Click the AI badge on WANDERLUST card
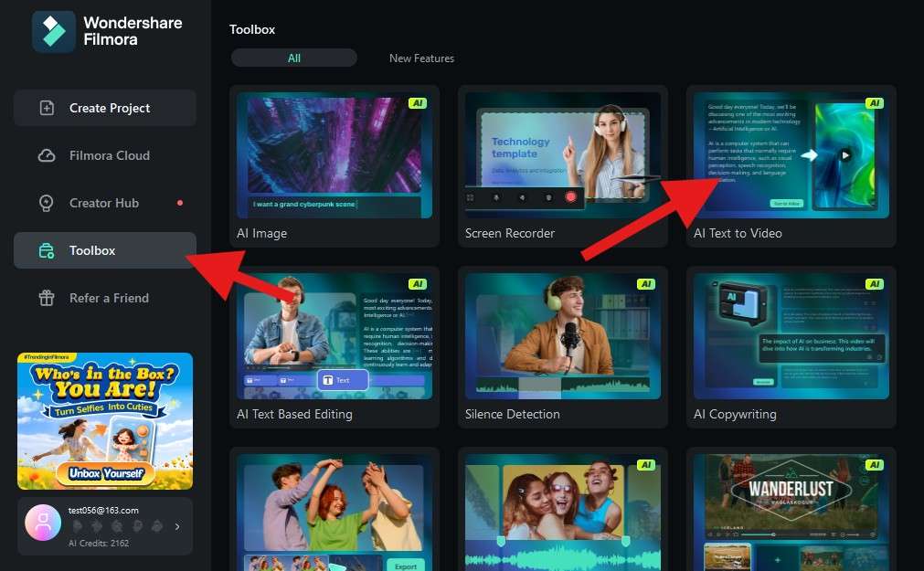The image size is (924, 571). [875, 465]
